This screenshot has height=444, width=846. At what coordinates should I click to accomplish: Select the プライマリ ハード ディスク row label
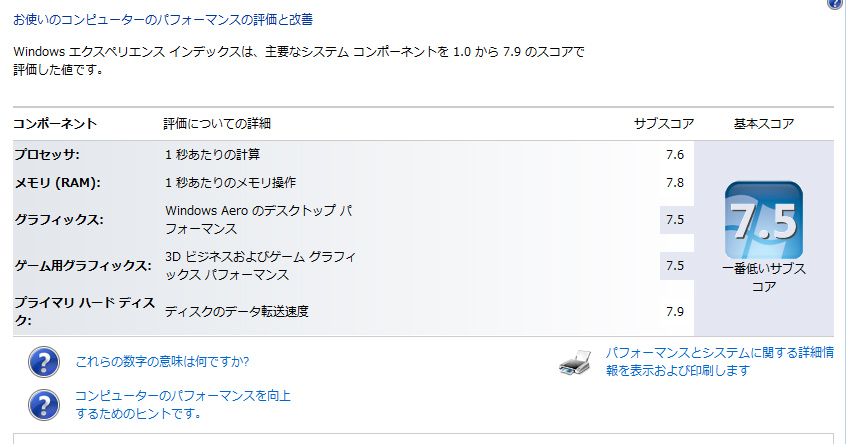coord(84,311)
